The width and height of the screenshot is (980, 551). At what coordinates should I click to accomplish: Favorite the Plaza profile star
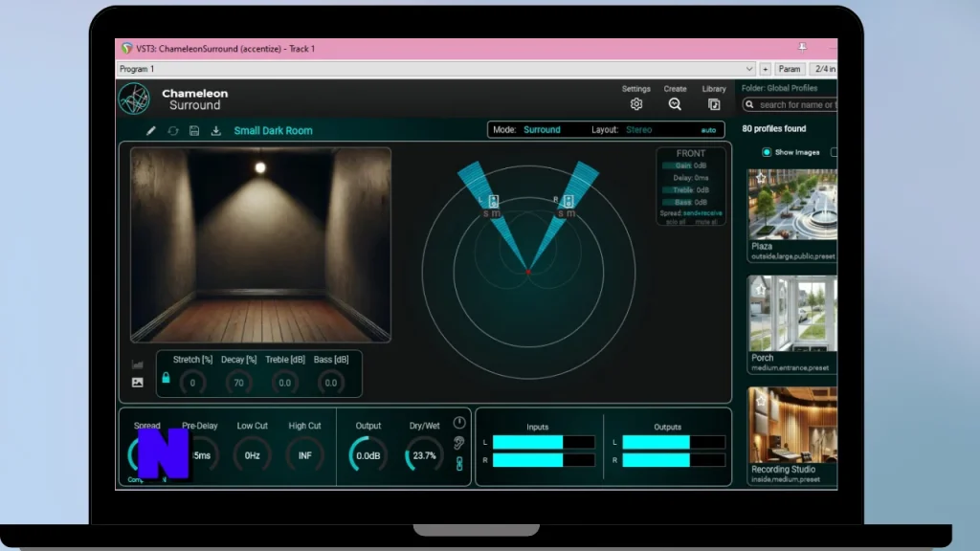coord(761,177)
